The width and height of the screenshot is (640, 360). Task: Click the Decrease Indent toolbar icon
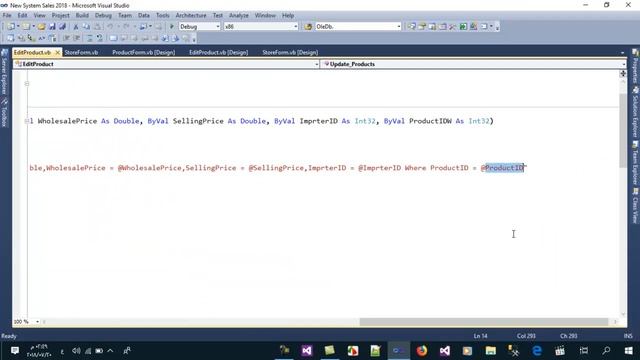[66, 38]
